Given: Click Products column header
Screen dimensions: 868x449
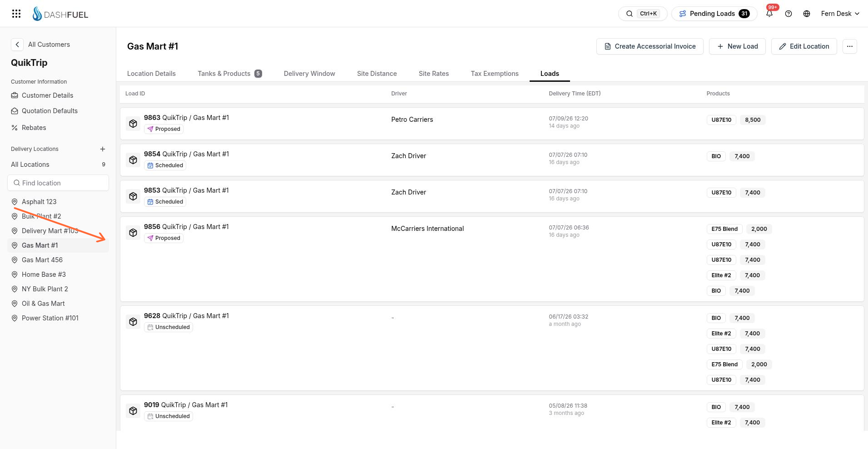Looking at the screenshot, I should pos(718,94).
